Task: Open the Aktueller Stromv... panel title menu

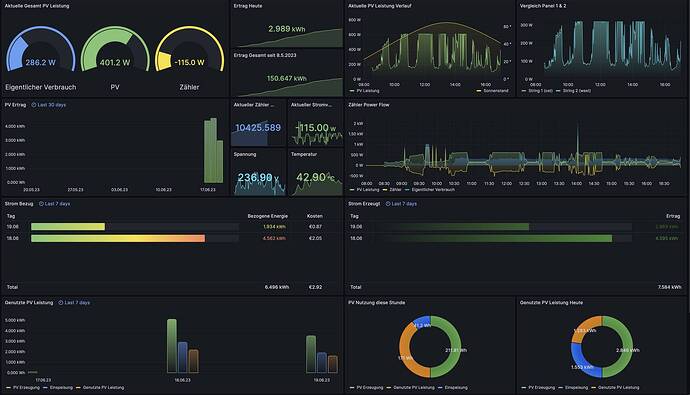Action: click(312, 105)
